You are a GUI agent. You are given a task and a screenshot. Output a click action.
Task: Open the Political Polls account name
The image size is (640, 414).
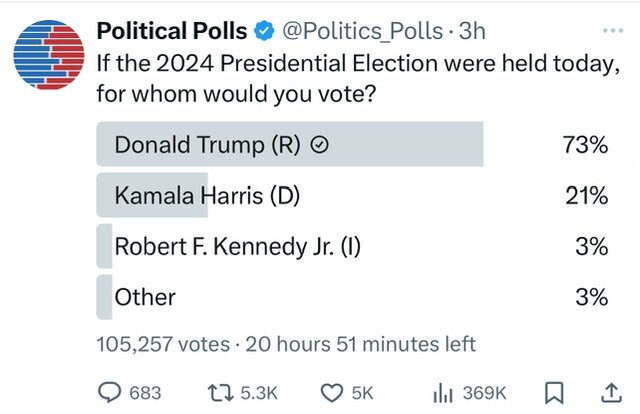tap(172, 31)
